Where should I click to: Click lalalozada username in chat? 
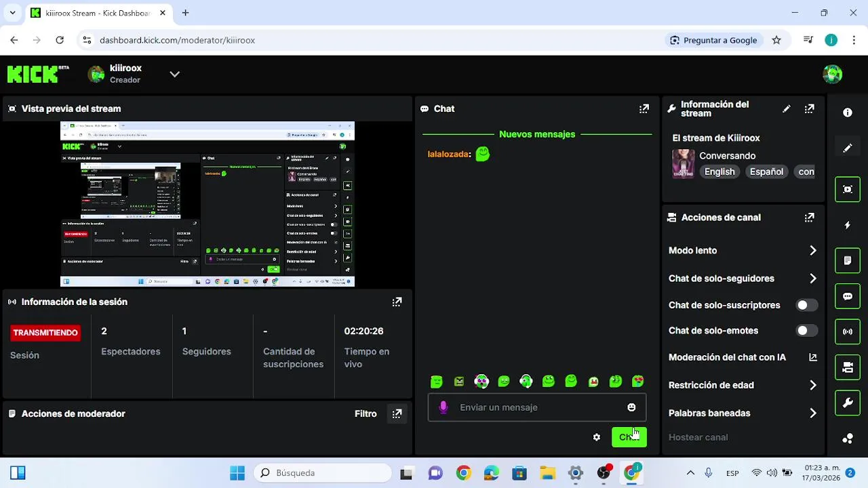tap(448, 154)
